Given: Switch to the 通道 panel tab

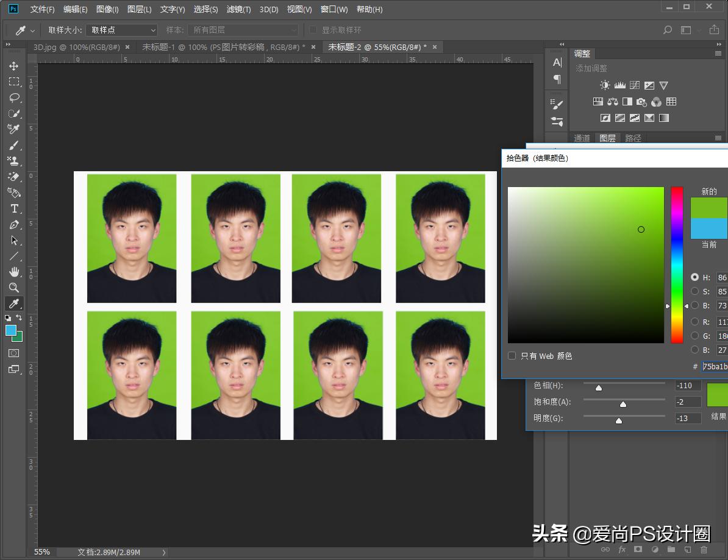Looking at the screenshot, I should pos(582,138).
